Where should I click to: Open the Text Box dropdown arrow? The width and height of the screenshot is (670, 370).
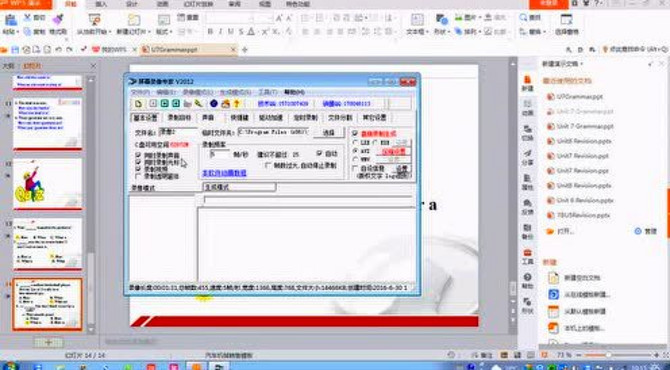428,32
